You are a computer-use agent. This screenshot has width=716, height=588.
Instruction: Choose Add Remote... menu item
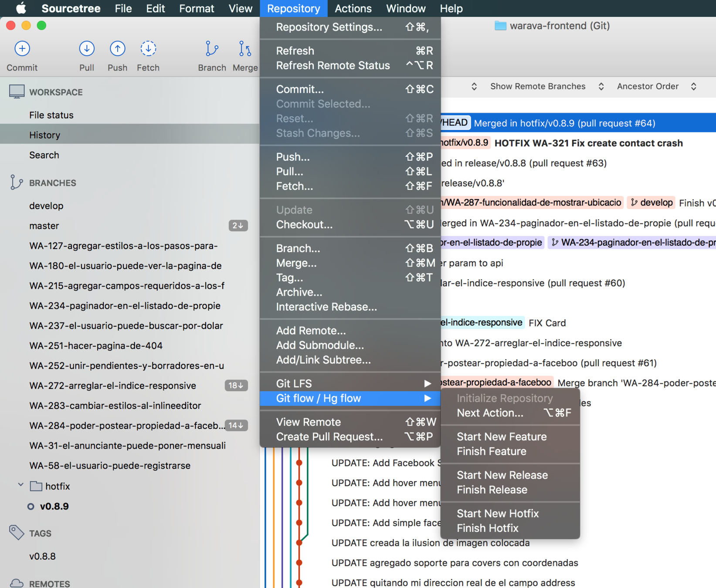click(x=350, y=331)
